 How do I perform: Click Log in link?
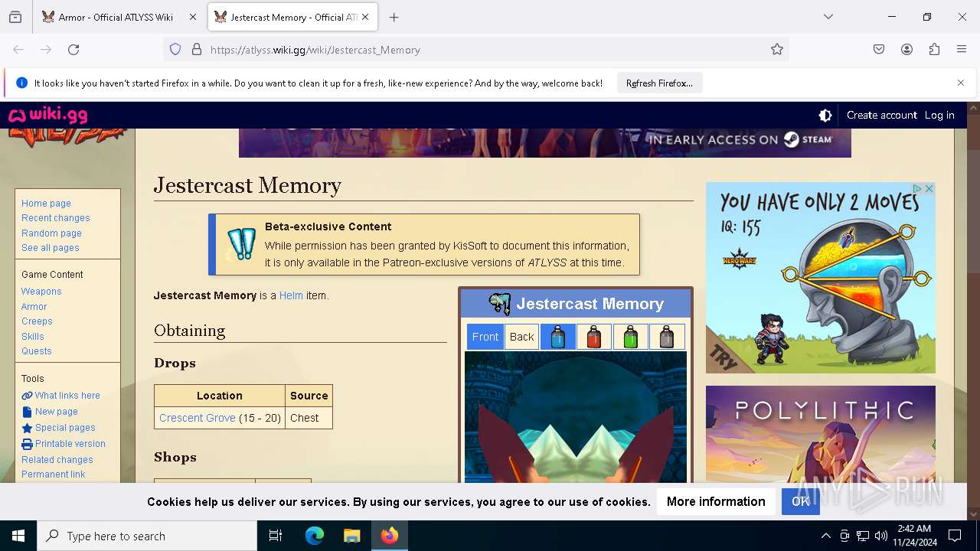(939, 116)
